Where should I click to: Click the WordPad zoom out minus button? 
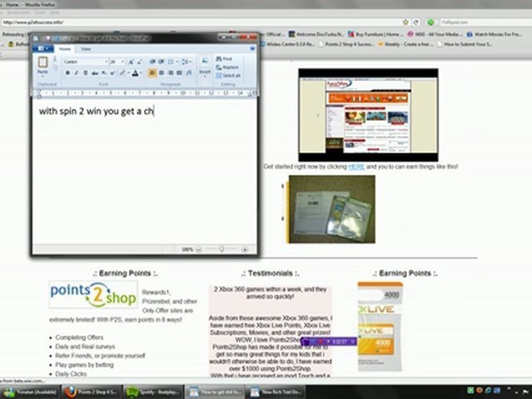[x=199, y=249]
